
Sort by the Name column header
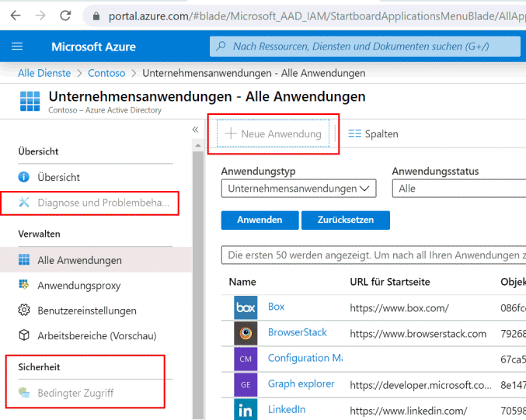pos(242,282)
